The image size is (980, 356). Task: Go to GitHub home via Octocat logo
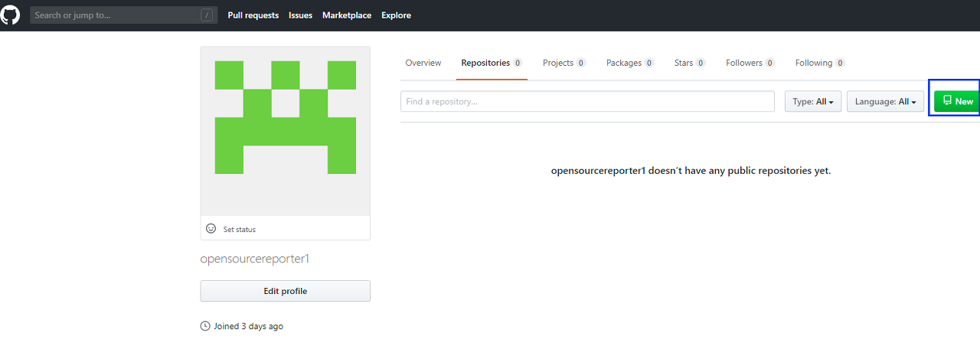click(10, 15)
